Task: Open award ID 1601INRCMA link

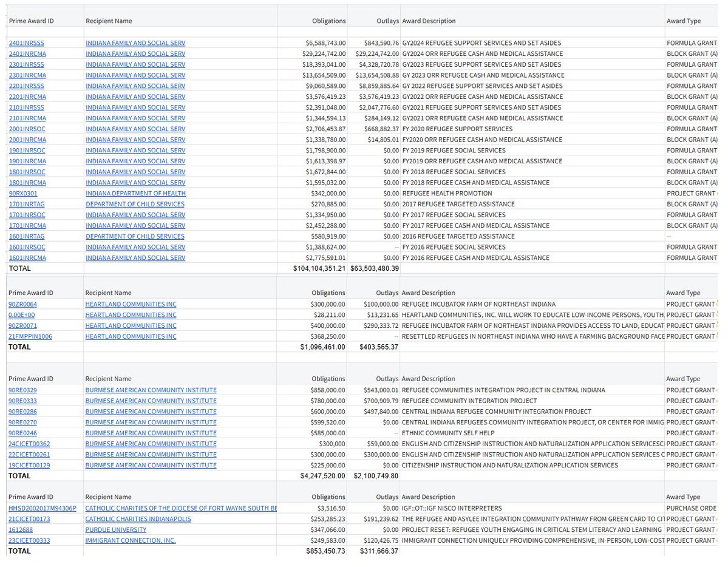Action: coord(27,258)
